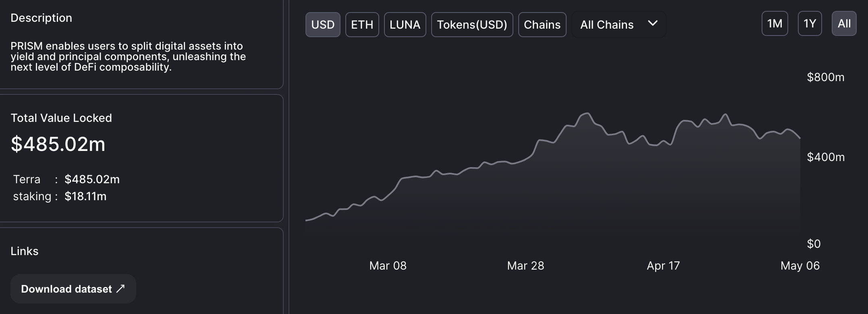This screenshot has height=314, width=868.
Task: Switch chart denomination to LUNA
Action: point(405,25)
